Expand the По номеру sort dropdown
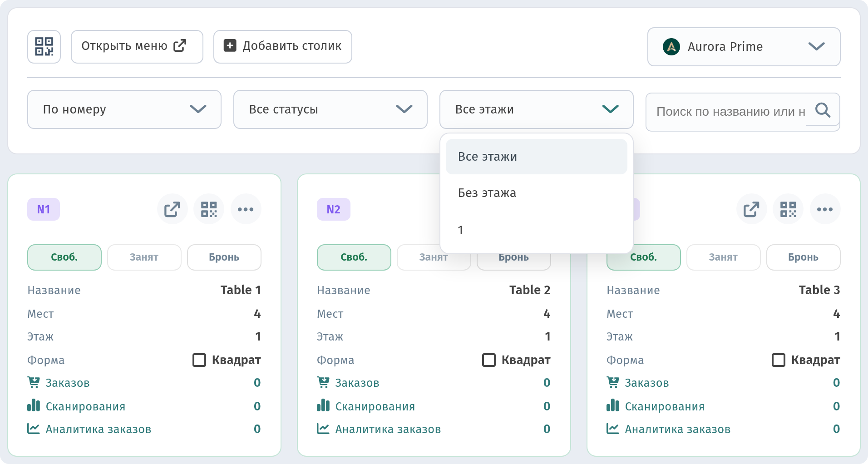 point(124,109)
